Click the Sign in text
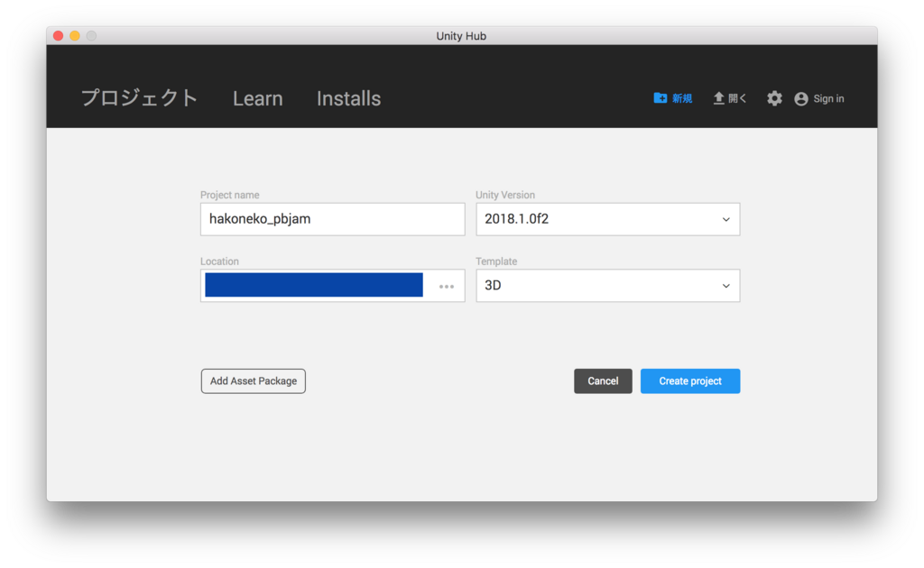Screen dimensions: 924x568 coord(828,99)
